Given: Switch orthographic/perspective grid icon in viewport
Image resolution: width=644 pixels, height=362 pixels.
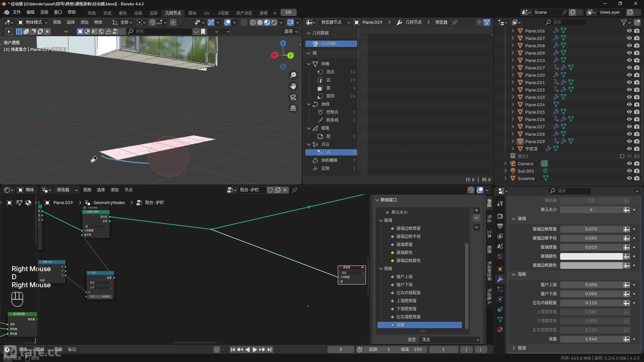Looking at the screenshot, I should (293, 108).
